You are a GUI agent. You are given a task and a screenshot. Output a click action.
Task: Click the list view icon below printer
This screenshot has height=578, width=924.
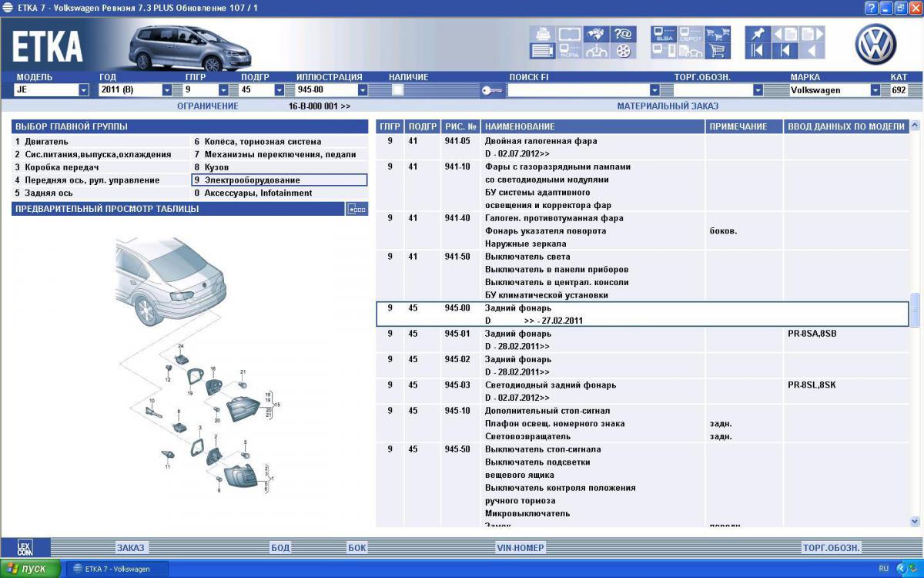tap(542, 51)
